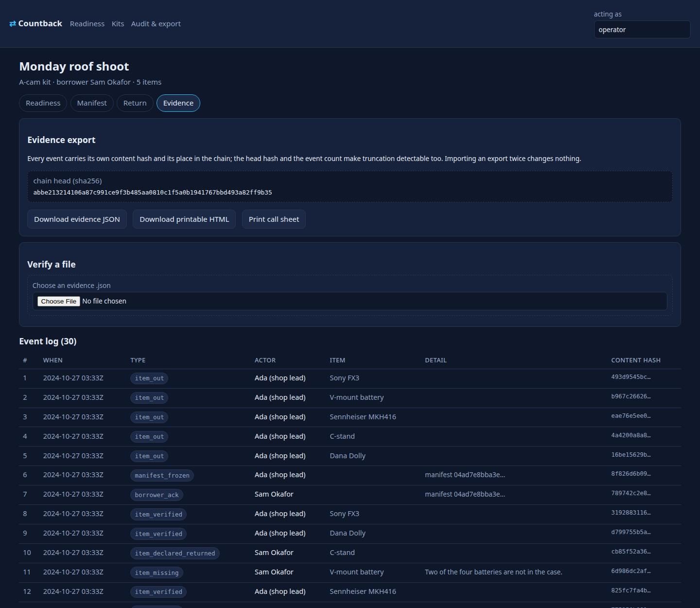The width and height of the screenshot is (700, 608).
Task: Click 'Sam Okafor' actor in row 7
Action: 274,494
